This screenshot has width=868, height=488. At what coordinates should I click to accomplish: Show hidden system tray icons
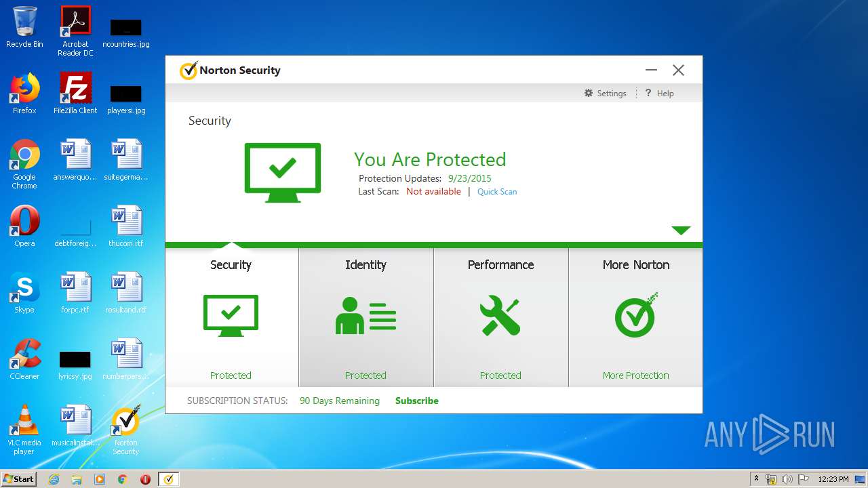click(x=757, y=479)
